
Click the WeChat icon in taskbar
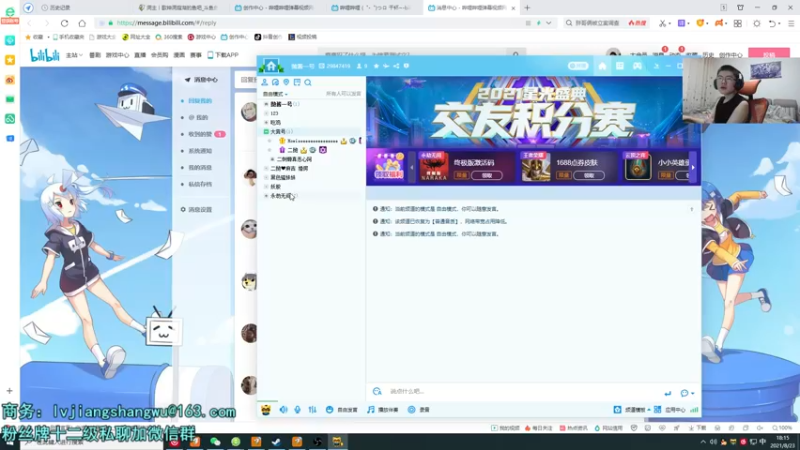pyautogui.click(x=215, y=442)
